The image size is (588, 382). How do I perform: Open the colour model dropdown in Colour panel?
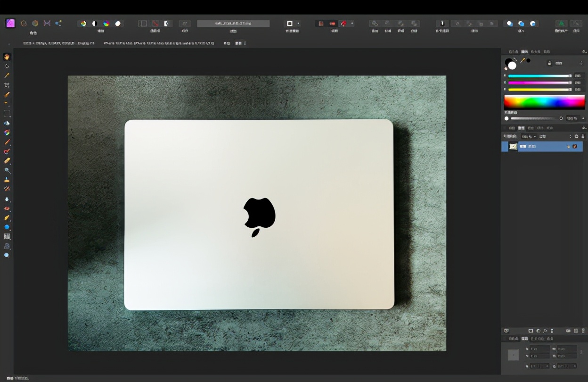(559, 63)
